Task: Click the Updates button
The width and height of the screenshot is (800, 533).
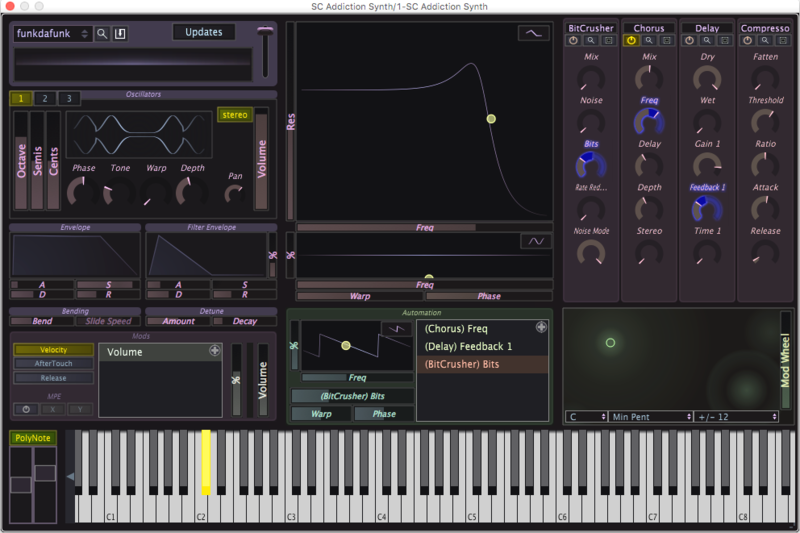Action: click(204, 32)
